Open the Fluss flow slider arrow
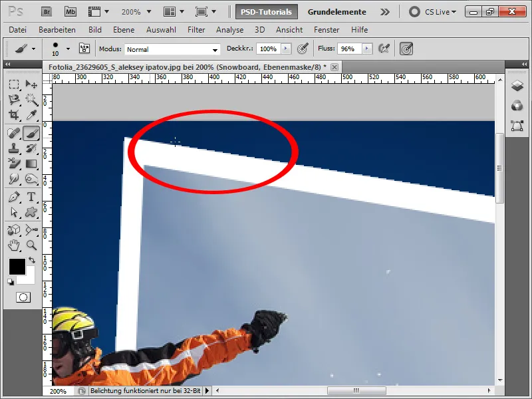Image resolution: width=532 pixels, height=399 pixels. point(367,49)
